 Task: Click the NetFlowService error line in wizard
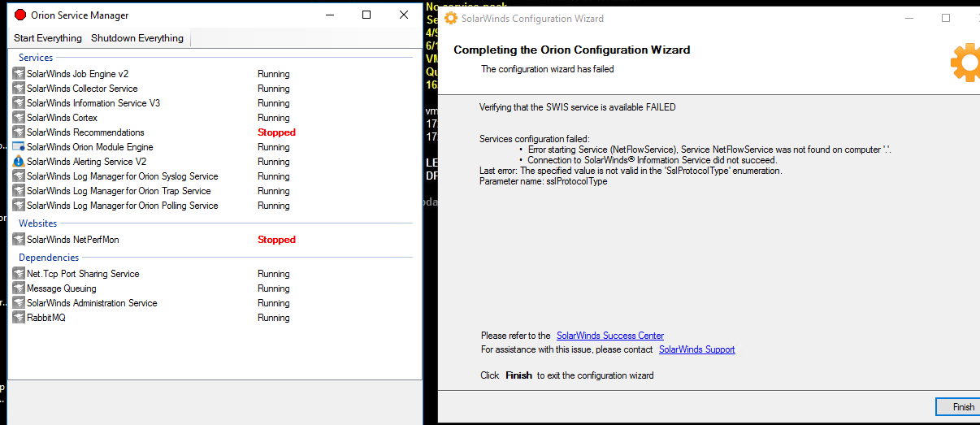(x=709, y=150)
